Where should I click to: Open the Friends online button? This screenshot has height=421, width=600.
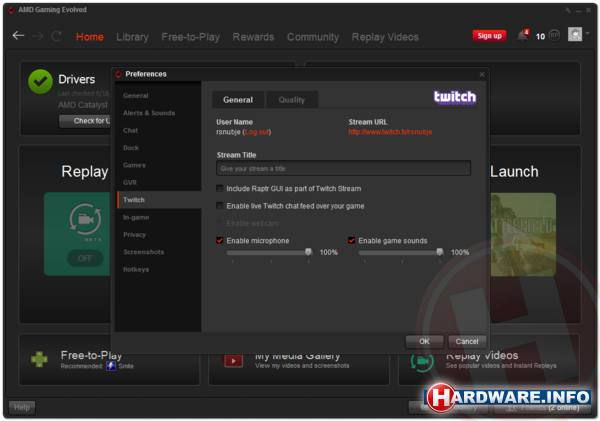[x=543, y=408]
